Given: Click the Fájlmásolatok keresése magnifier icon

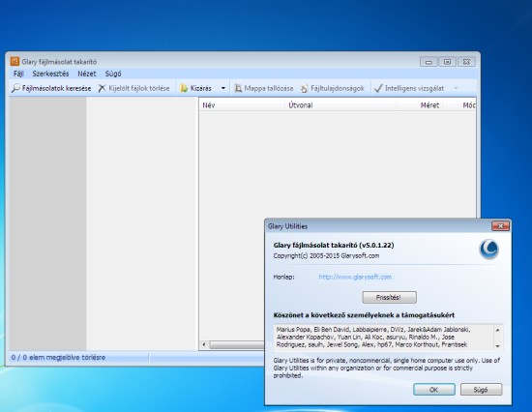Looking at the screenshot, I should tap(15, 88).
